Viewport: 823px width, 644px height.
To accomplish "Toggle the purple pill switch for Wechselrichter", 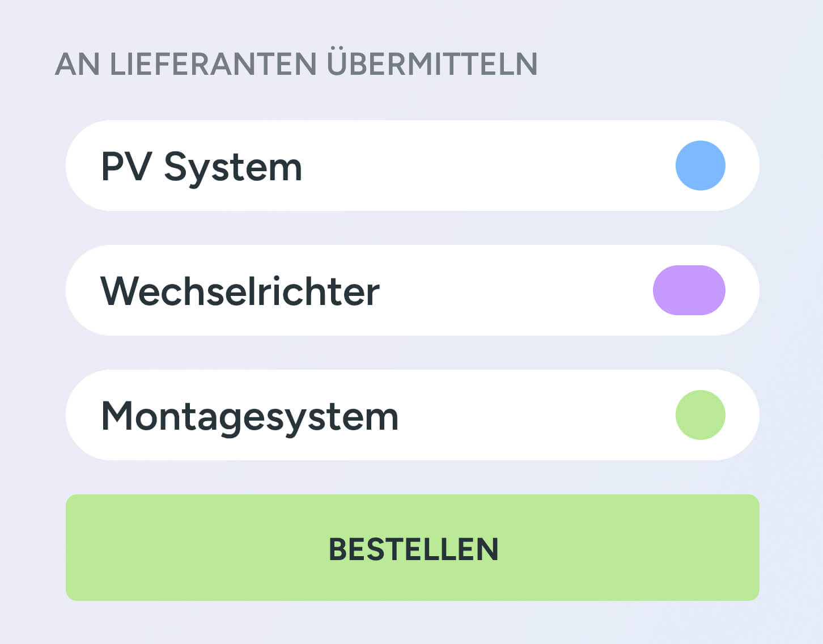I will [x=689, y=290].
